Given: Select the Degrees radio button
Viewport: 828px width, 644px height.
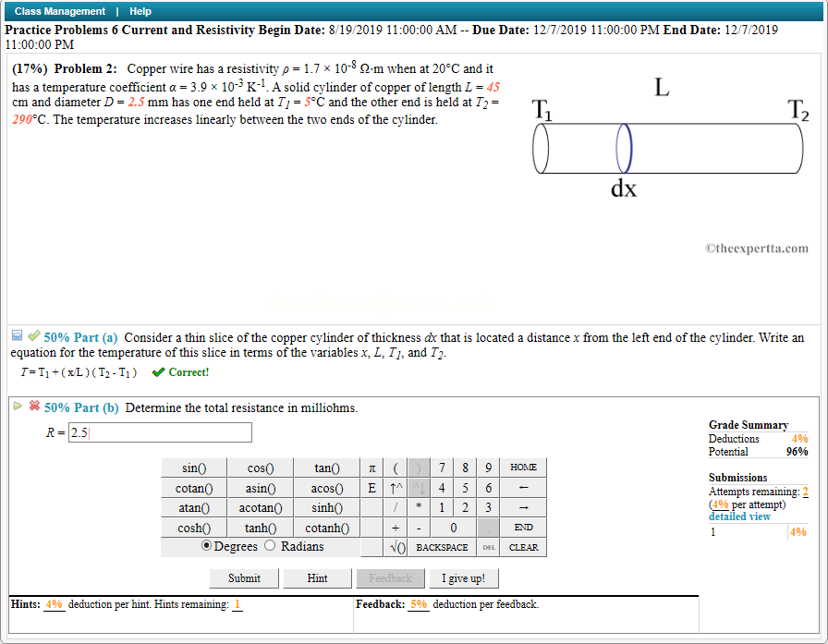Looking at the screenshot, I should [x=207, y=544].
